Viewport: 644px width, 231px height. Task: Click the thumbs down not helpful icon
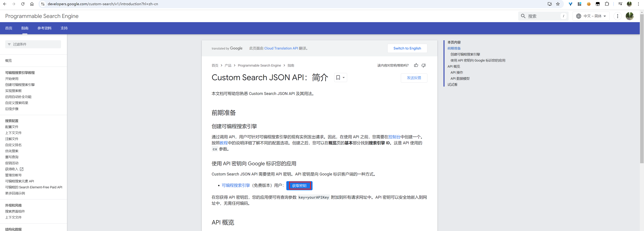point(424,65)
